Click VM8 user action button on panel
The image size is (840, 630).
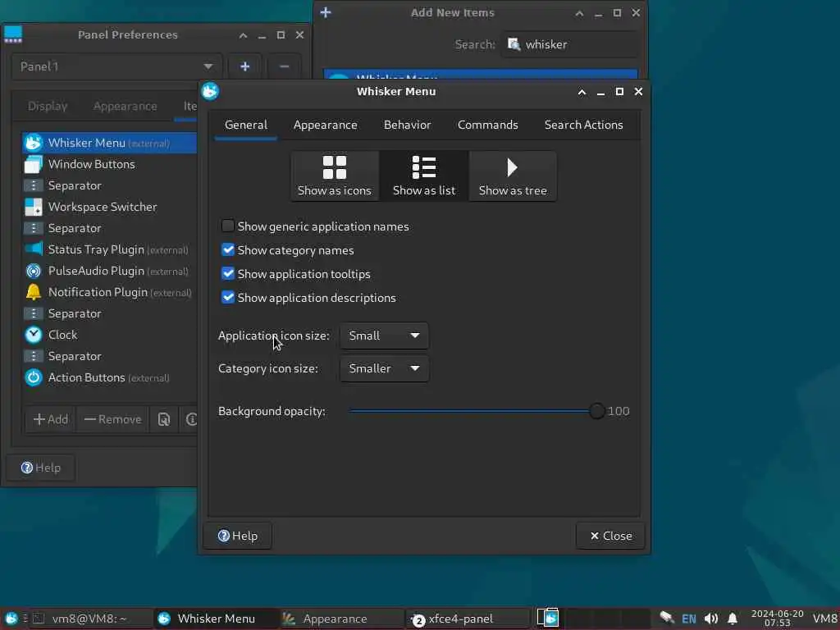(x=824, y=619)
